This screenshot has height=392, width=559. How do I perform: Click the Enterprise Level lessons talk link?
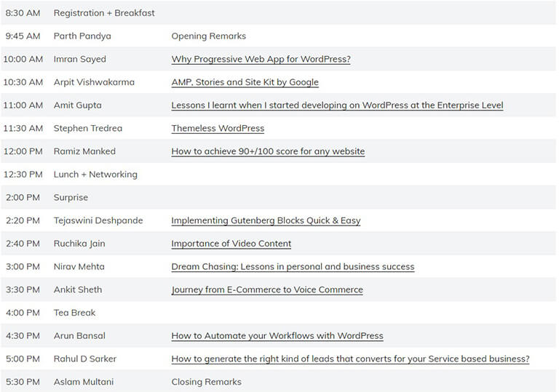[337, 105]
